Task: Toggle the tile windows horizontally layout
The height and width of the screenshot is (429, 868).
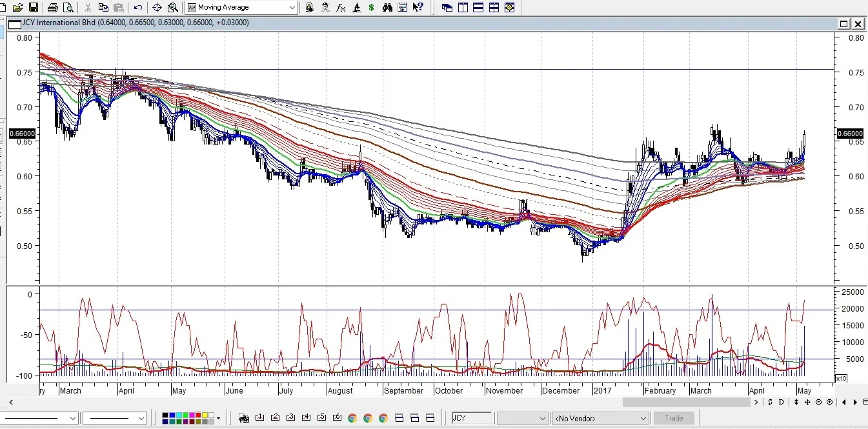Action: point(478,8)
